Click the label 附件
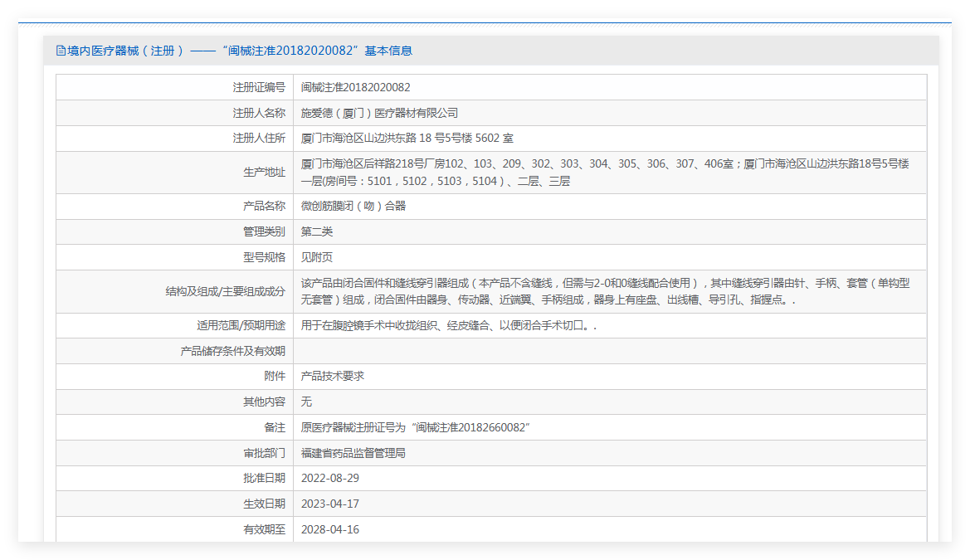 275,376
